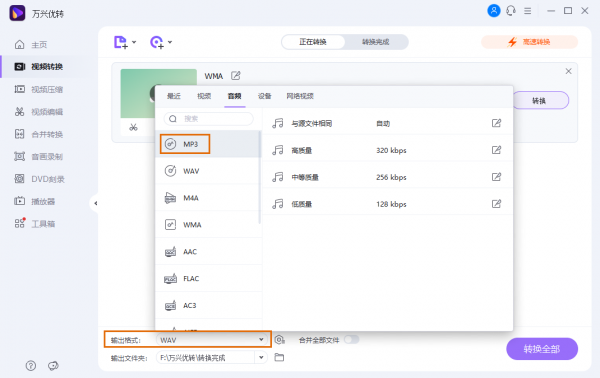Choose the FLAC format
Viewport: 600px width, 378px height.
[208, 279]
